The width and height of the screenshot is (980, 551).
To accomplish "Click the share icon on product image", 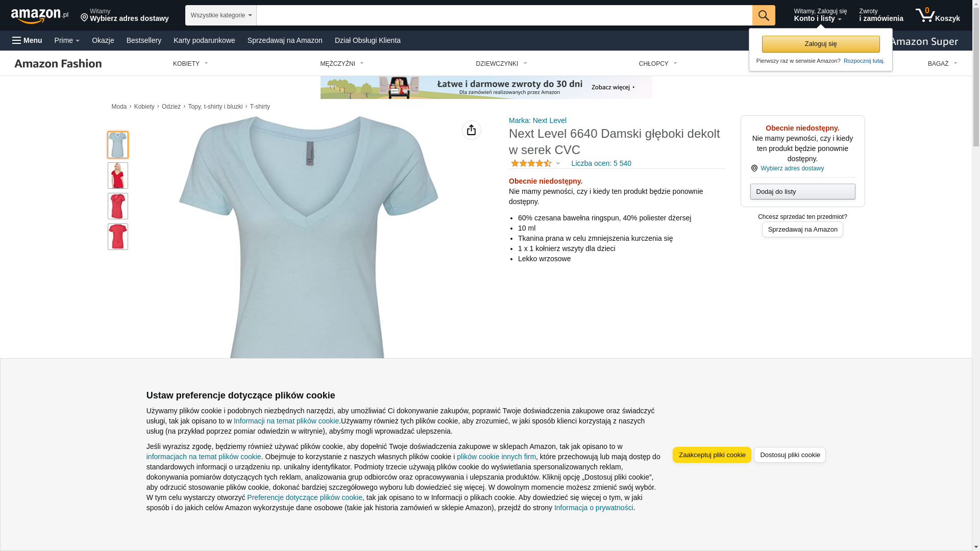I will (x=471, y=130).
